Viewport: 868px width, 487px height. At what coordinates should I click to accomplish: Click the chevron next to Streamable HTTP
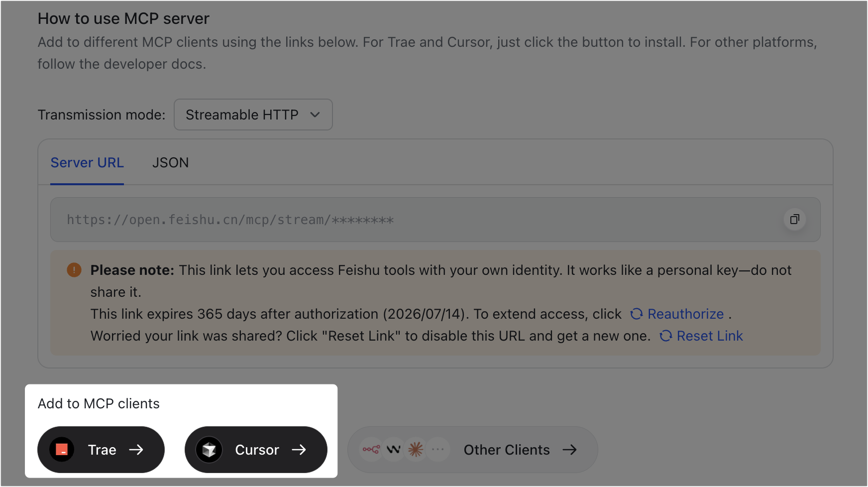[x=315, y=115]
